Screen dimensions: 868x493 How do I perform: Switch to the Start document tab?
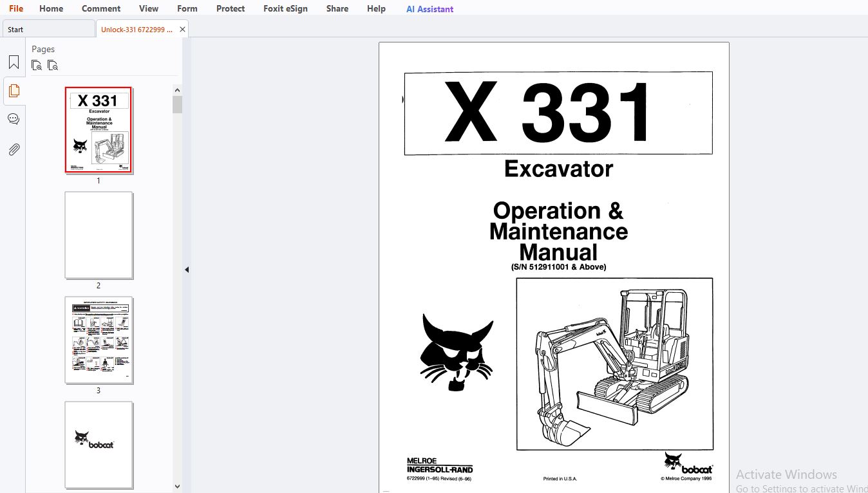49,29
